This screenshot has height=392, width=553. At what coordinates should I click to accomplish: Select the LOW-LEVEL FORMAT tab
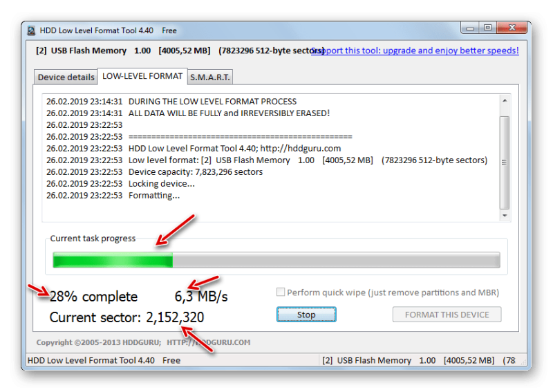142,76
